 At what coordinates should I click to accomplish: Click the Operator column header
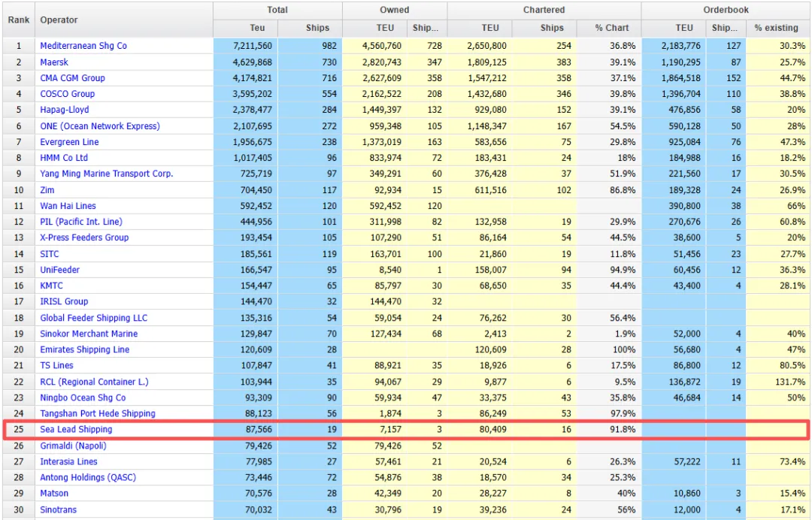pyautogui.click(x=59, y=20)
